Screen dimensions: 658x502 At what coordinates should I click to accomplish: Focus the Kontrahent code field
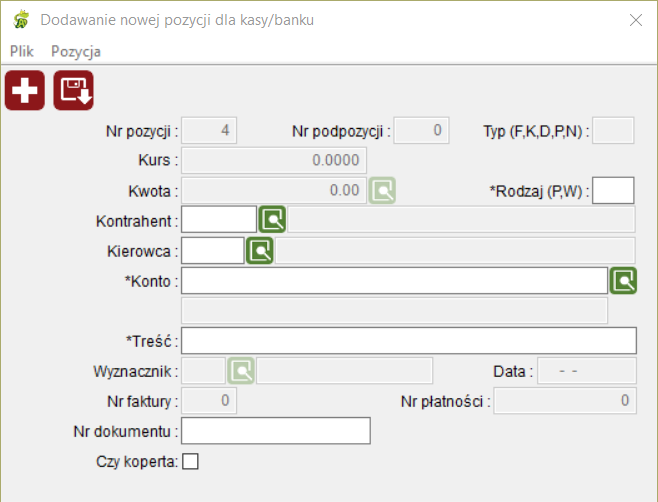click(219, 219)
